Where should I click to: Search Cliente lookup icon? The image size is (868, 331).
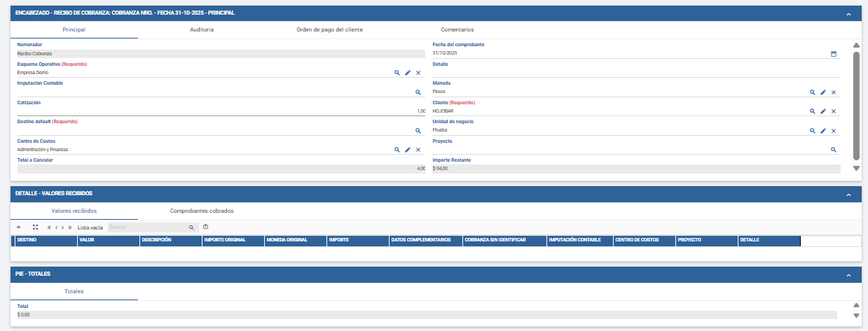[x=813, y=111]
